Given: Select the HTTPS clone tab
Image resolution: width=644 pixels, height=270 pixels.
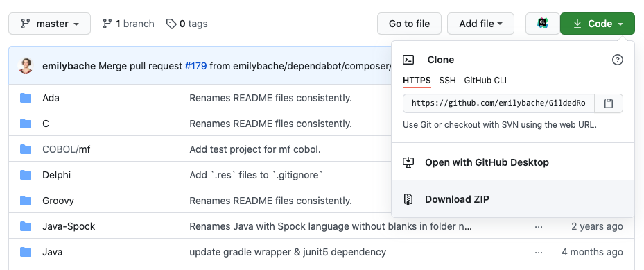Looking at the screenshot, I should (417, 81).
